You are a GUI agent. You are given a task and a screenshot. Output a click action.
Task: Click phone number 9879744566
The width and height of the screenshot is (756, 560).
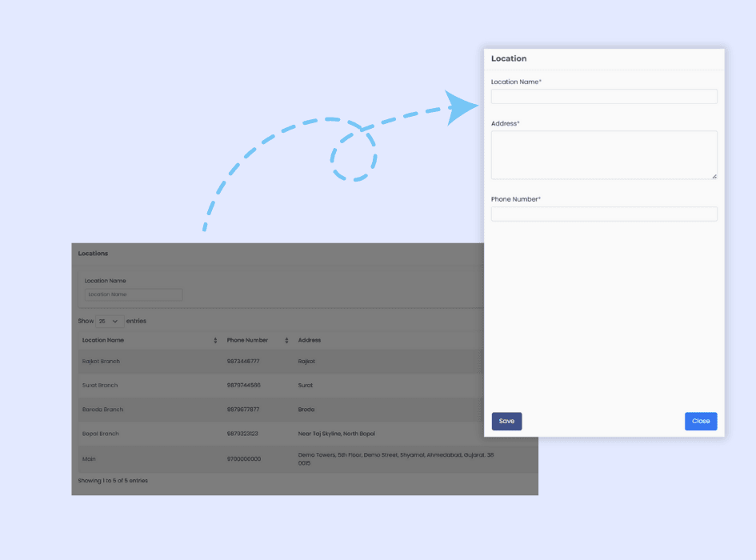243,386
